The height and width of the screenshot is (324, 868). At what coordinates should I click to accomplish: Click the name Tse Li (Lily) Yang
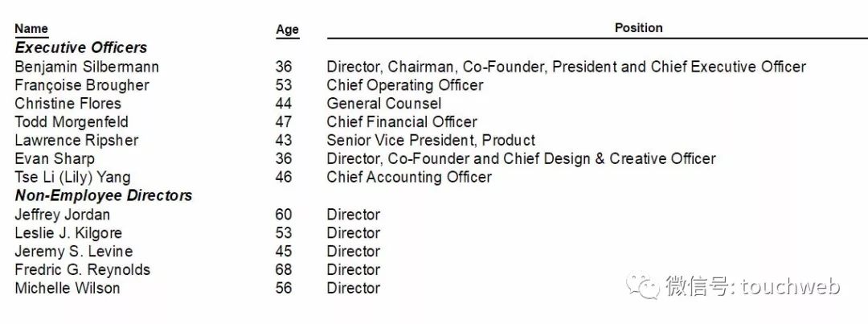click(x=72, y=177)
